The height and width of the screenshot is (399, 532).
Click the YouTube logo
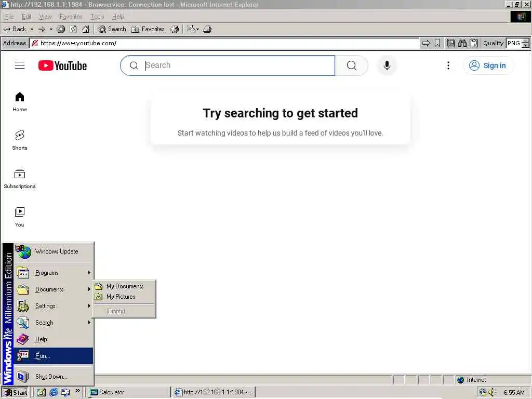(x=62, y=65)
